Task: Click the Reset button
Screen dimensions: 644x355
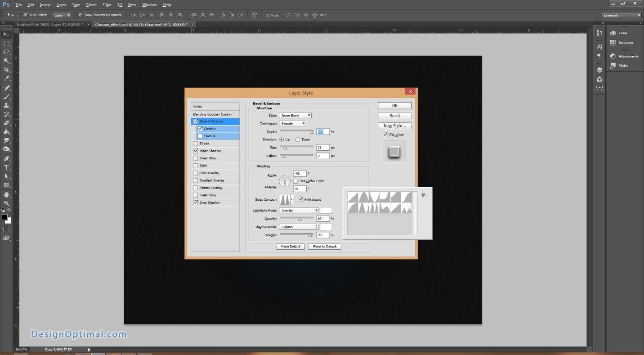Action: coord(394,116)
